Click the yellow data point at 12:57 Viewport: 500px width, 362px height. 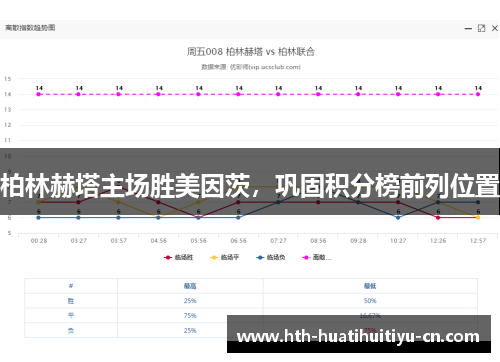point(478,218)
